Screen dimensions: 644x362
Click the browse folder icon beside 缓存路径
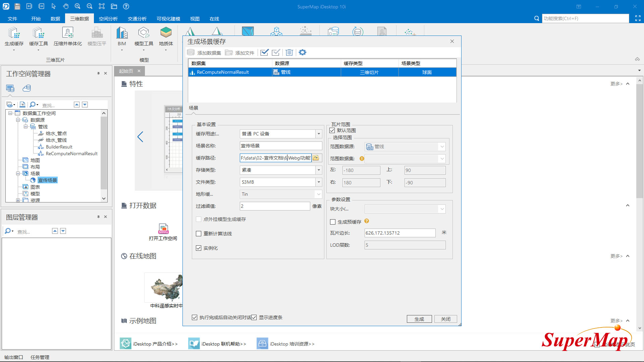[x=316, y=158]
